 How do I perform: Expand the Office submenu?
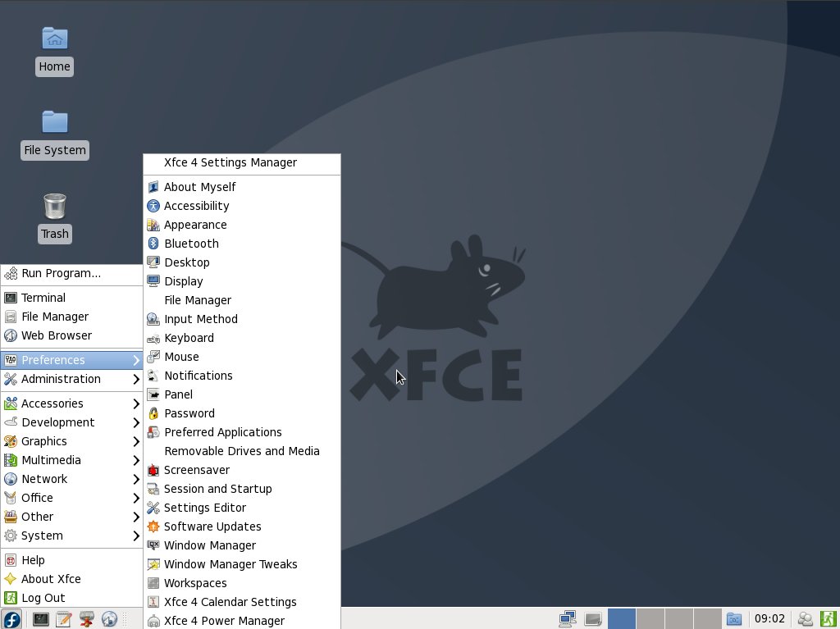click(x=72, y=498)
